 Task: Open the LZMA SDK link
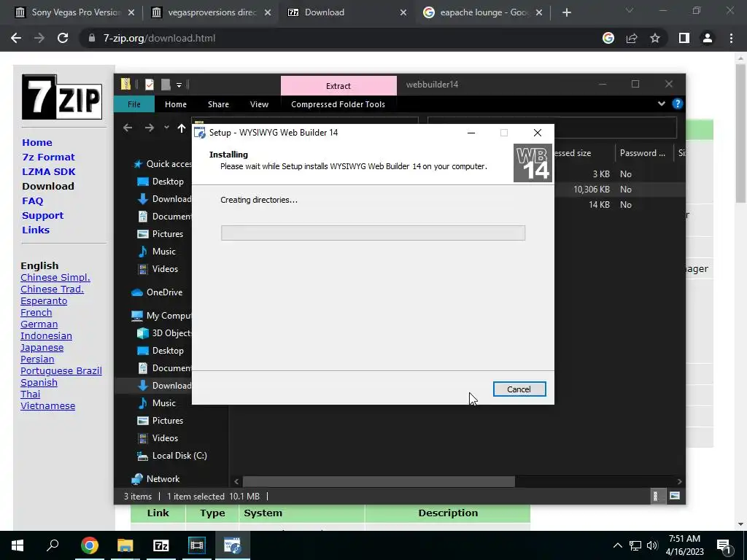click(49, 172)
